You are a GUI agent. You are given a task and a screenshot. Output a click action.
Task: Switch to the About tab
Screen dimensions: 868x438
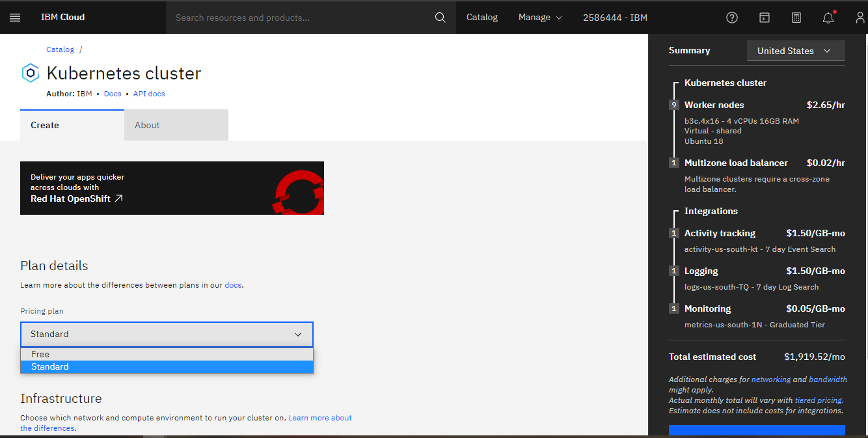pyautogui.click(x=176, y=125)
